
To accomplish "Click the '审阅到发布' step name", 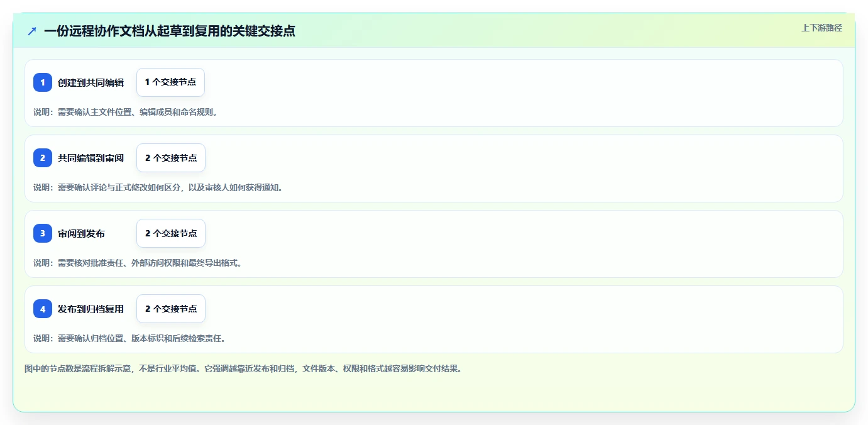I will pyautogui.click(x=81, y=233).
